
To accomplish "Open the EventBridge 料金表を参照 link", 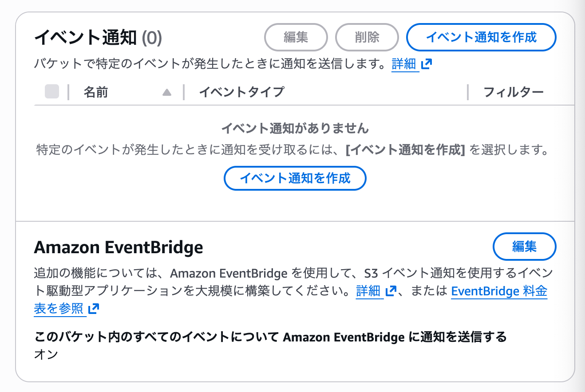I will [498, 291].
